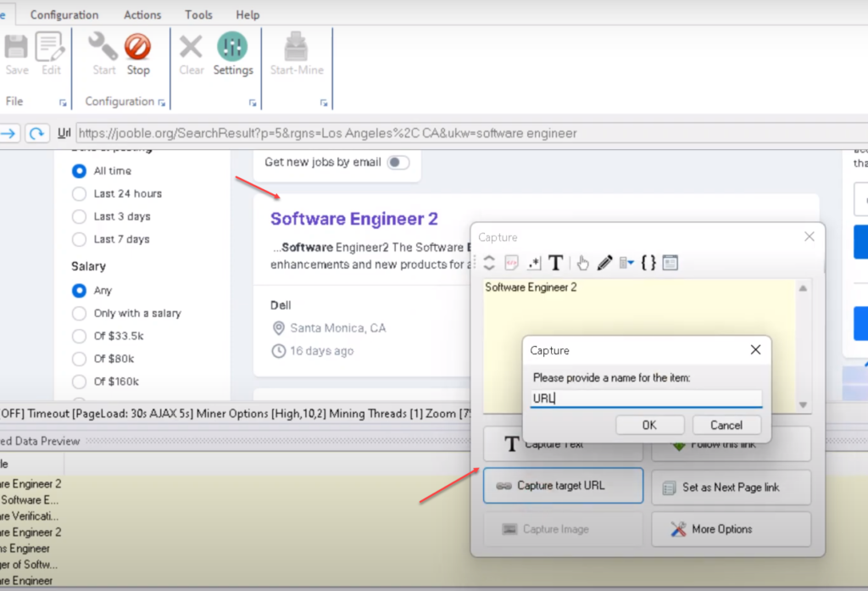The height and width of the screenshot is (591, 868).
Task: Open the Tools menu tab
Action: [x=198, y=14]
